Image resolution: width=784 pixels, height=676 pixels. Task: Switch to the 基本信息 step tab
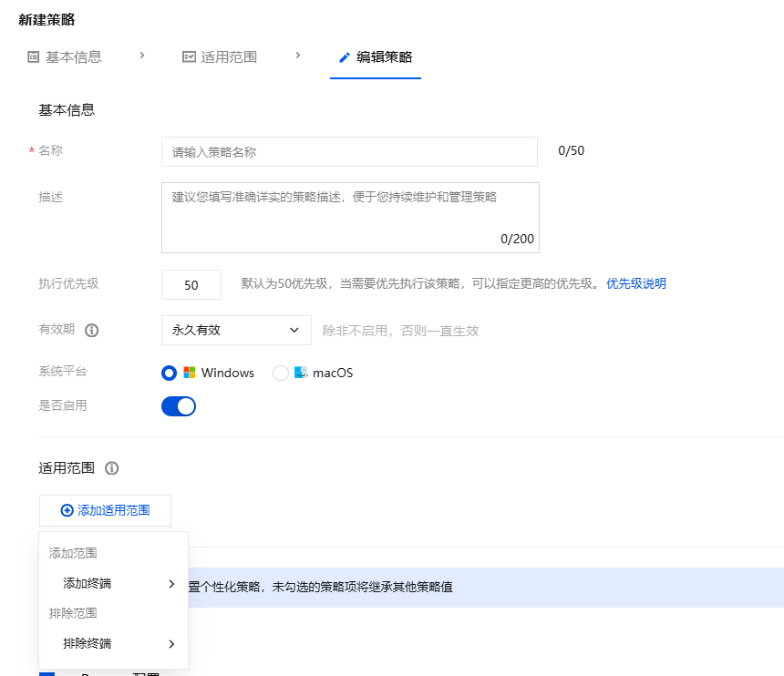click(73, 57)
